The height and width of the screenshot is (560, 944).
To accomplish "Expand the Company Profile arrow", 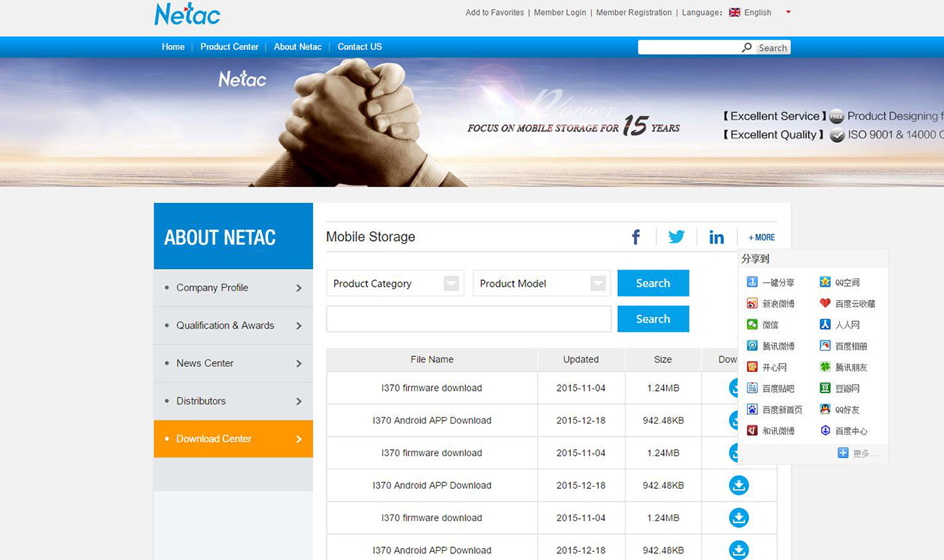I will coord(299,287).
